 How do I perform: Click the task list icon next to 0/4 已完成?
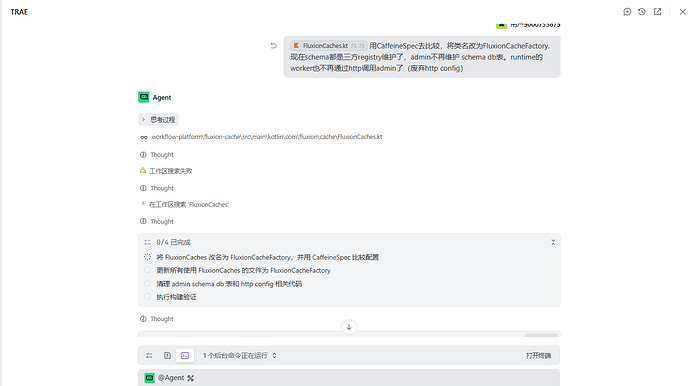(x=147, y=243)
